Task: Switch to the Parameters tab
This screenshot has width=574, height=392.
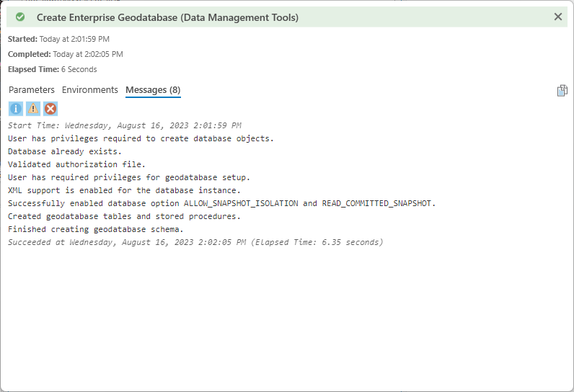Action: tap(32, 90)
